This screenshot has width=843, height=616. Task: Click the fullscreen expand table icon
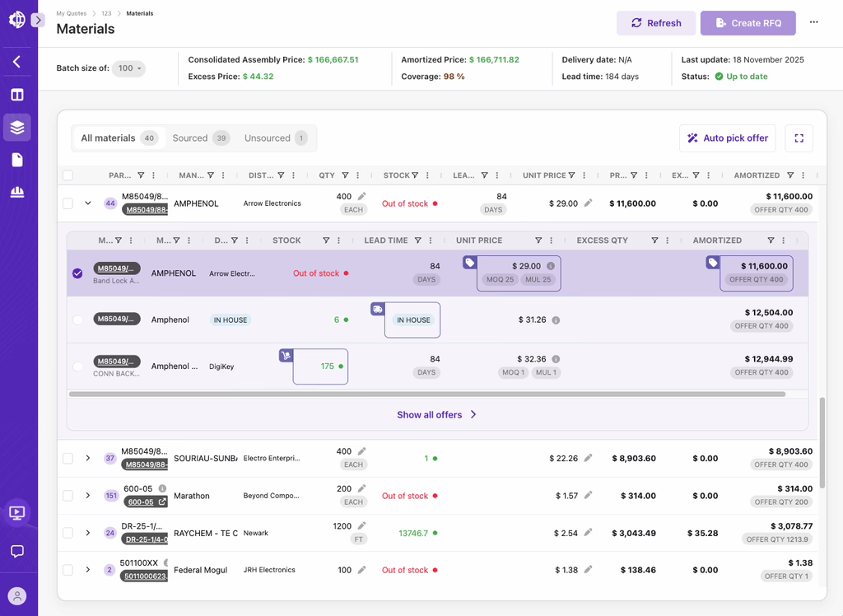pyautogui.click(x=799, y=138)
